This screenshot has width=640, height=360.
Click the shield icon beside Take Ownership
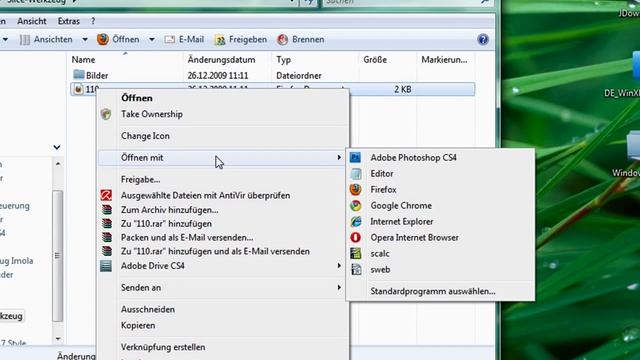106,114
